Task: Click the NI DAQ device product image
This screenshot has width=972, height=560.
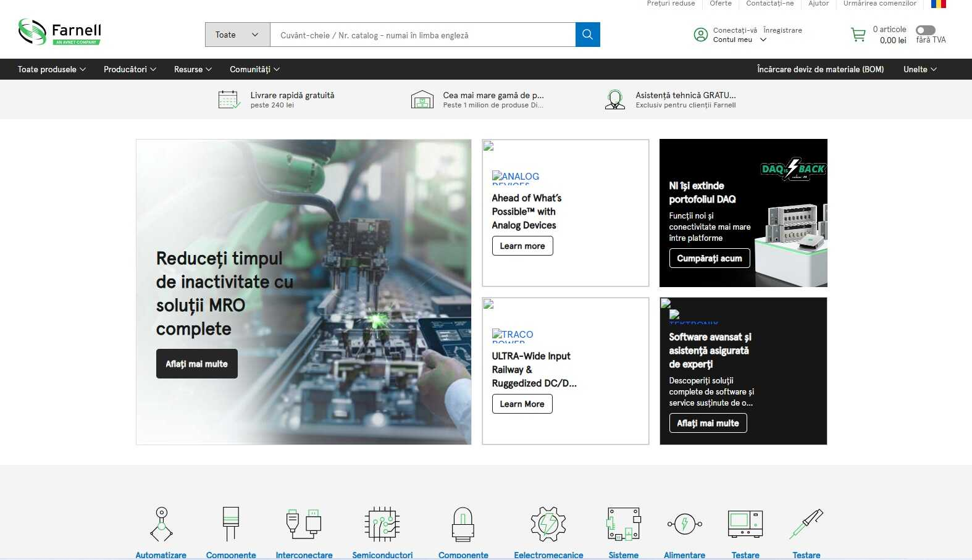Action: (x=791, y=244)
